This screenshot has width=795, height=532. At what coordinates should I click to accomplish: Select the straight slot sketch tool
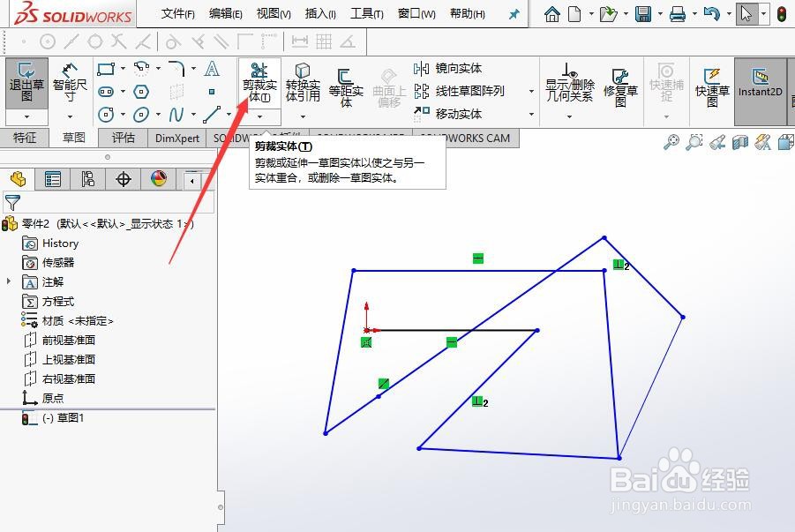pyautogui.click(x=106, y=92)
